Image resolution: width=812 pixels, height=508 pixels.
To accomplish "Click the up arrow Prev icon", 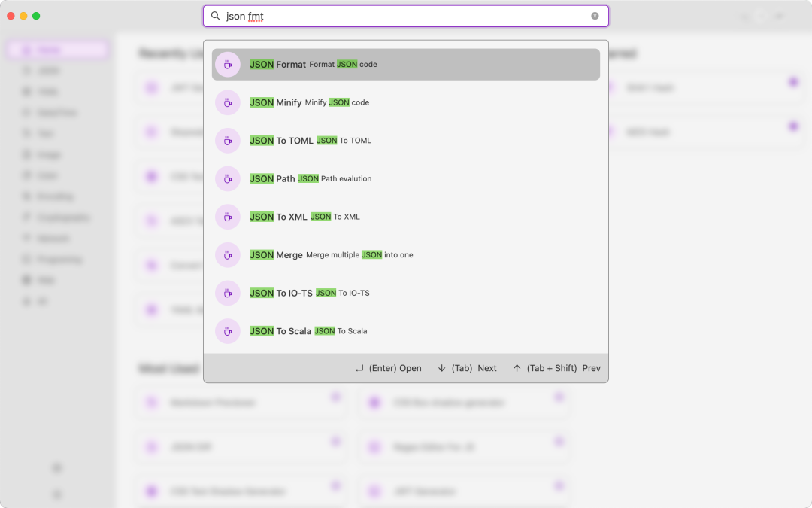I will coord(517,368).
